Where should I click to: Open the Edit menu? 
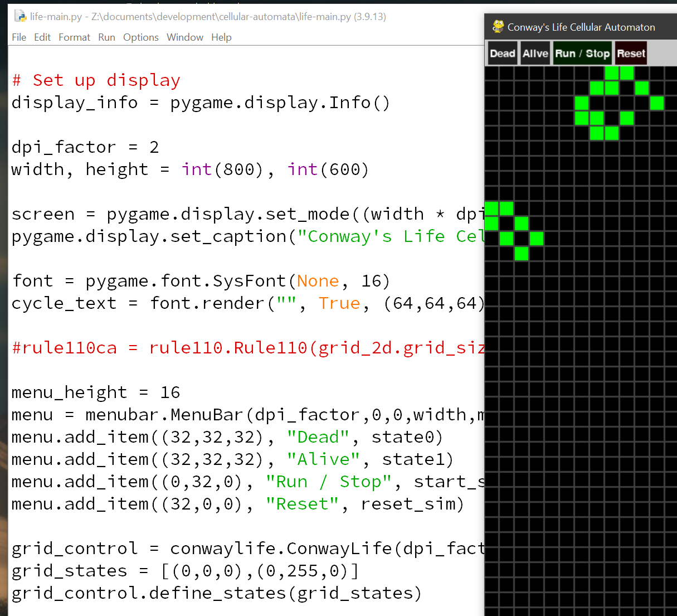click(x=42, y=37)
